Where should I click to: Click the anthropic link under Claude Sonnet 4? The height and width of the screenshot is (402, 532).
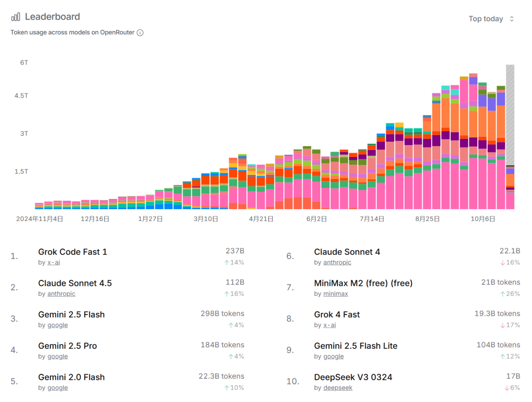[x=337, y=263]
